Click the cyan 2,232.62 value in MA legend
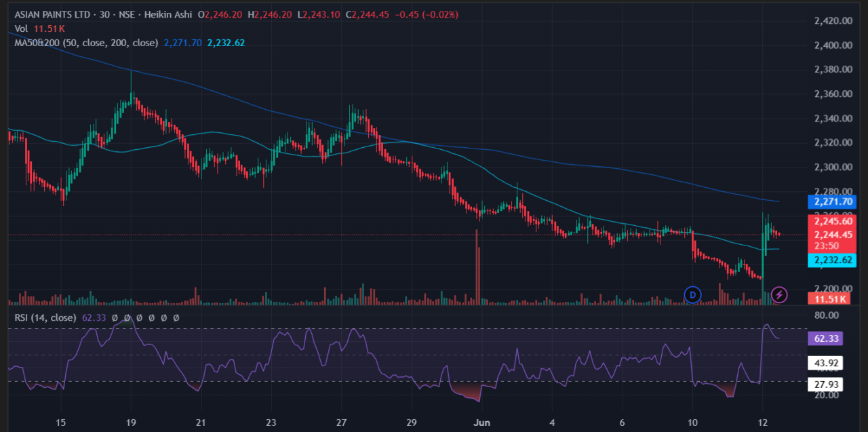The height and width of the screenshot is (432, 868). coord(226,43)
